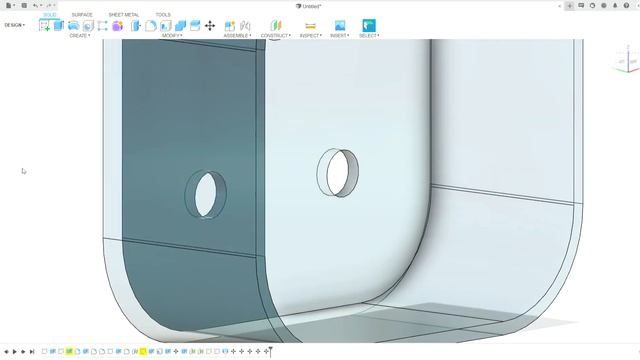Screen dimensions: 640x360
Task: Switch to the SOLID tab
Action: tap(50, 15)
